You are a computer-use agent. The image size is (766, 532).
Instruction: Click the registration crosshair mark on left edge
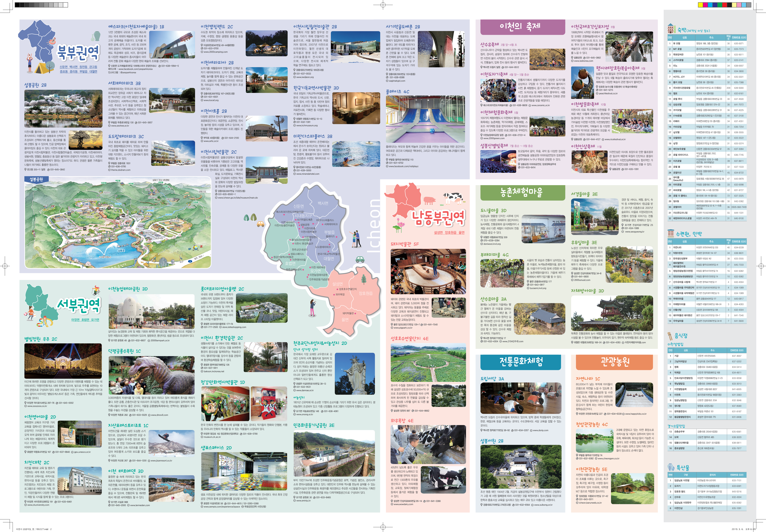[x=5, y=266]
